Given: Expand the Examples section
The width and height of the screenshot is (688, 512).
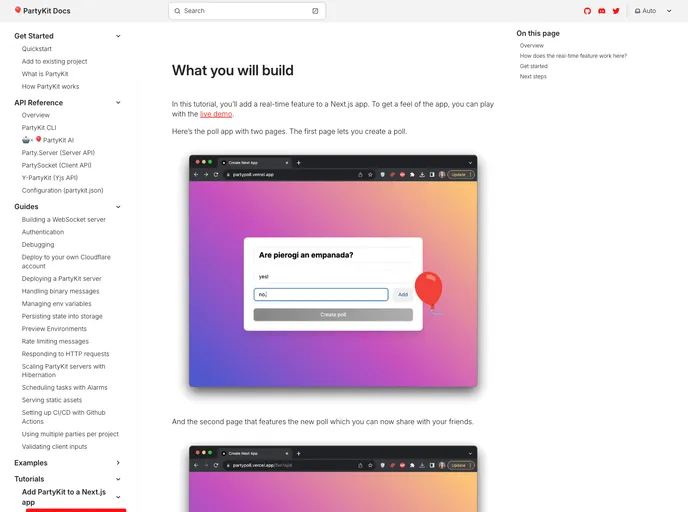Looking at the screenshot, I should 118,463.
